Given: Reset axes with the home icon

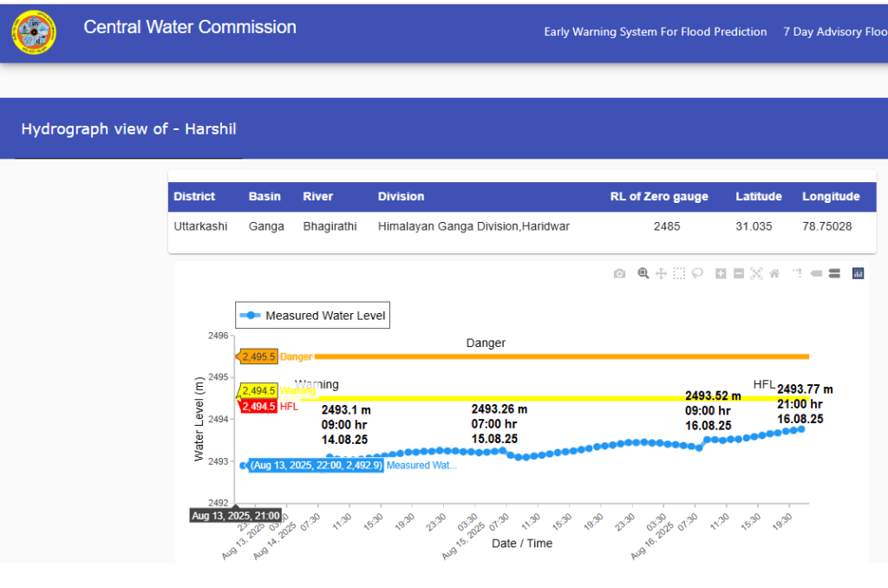Looking at the screenshot, I should (774, 273).
